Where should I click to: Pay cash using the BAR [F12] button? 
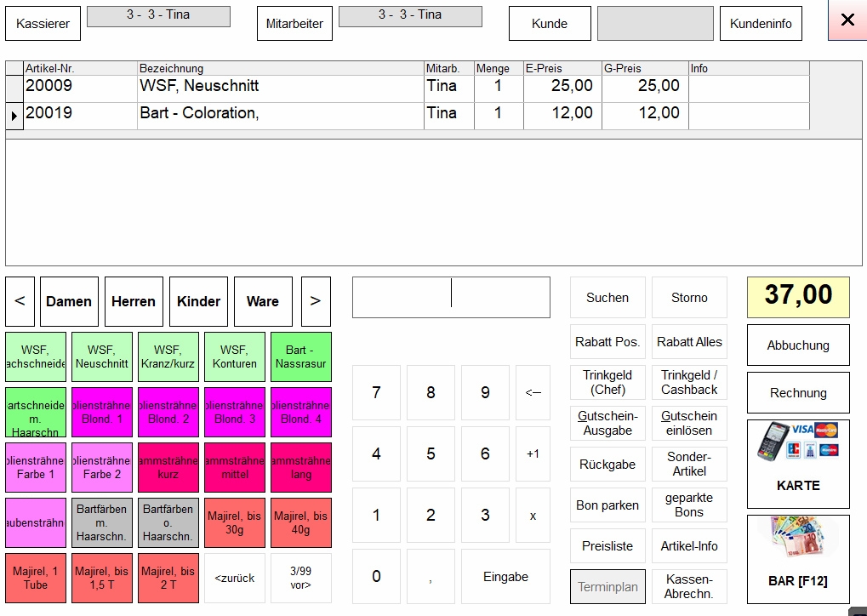pyautogui.click(x=798, y=559)
